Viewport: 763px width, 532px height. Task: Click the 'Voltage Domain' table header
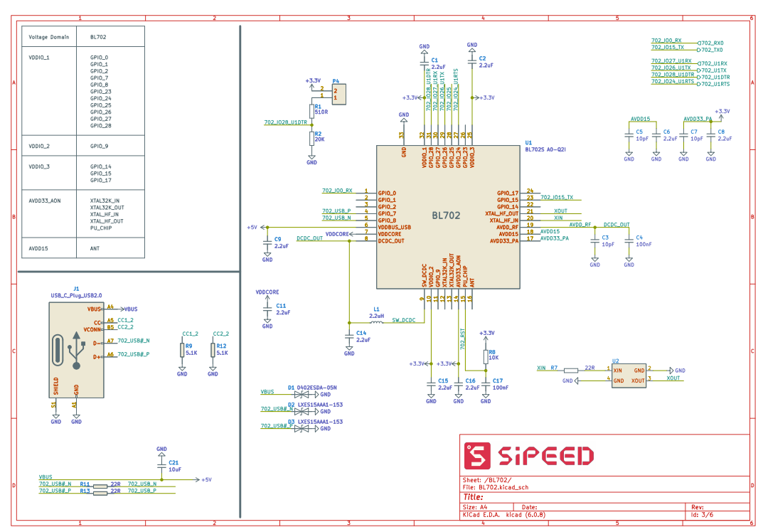48,37
